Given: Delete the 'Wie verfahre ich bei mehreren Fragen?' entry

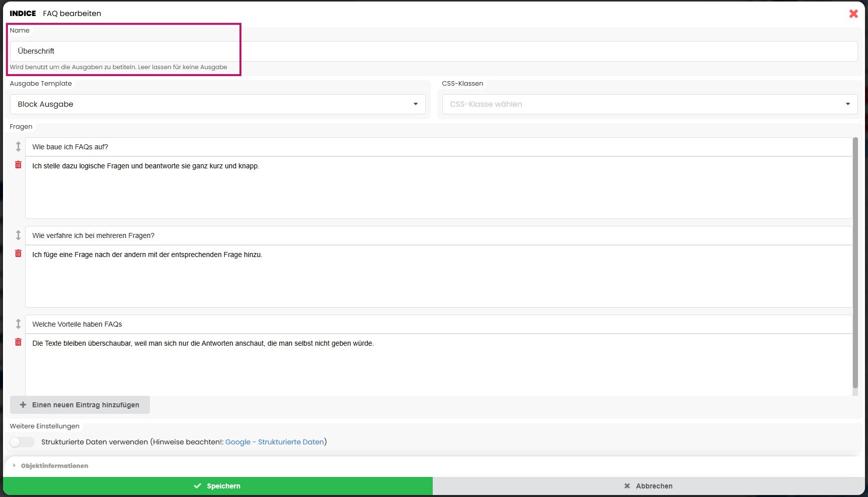Looking at the screenshot, I should 18,254.
